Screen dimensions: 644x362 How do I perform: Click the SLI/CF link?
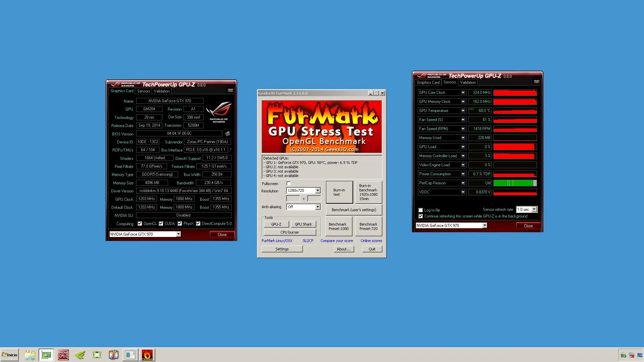click(x=308, y=241)
